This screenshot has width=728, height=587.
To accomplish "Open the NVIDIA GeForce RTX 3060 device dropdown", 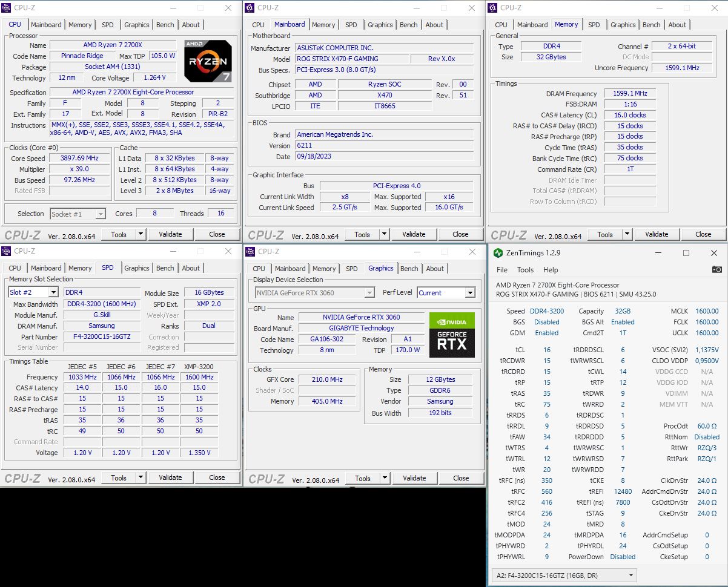I will 369,293.
